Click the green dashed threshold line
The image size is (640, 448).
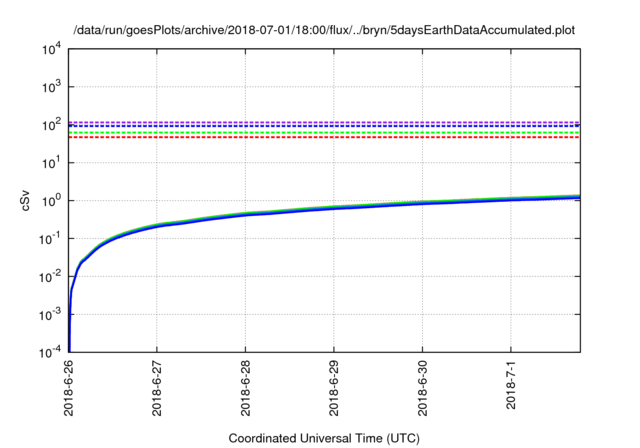[x=324, y=133]
